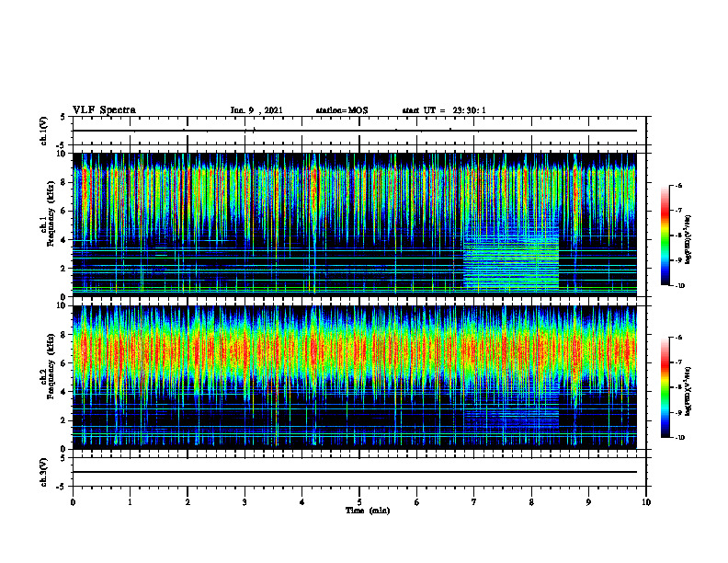Click time axis tick label '9'

coord(588,502)
